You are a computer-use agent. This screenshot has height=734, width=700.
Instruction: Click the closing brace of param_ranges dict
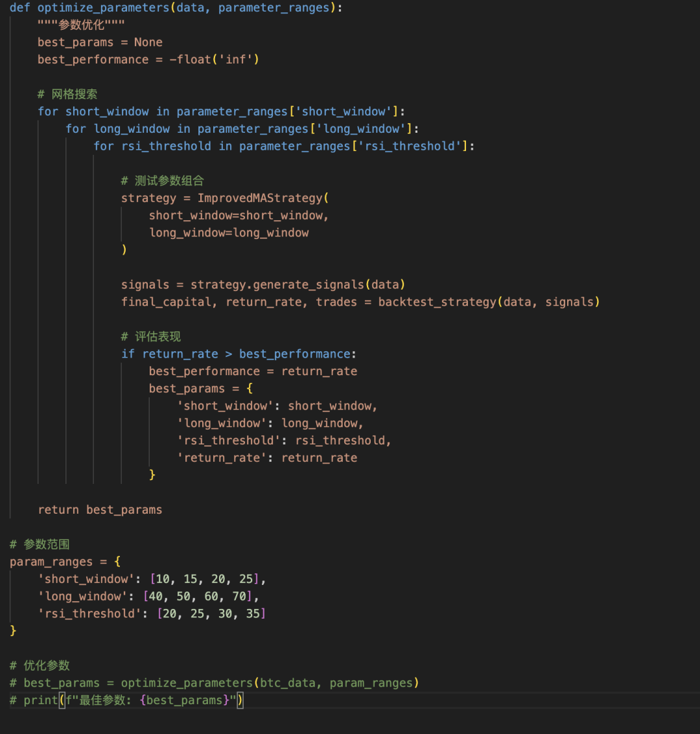pos(13,631)
